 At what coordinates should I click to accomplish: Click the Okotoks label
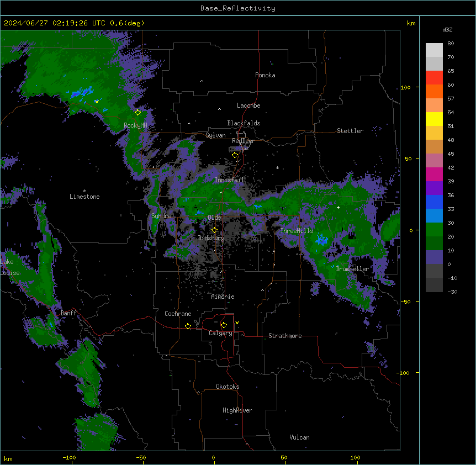tap(228, 387)
